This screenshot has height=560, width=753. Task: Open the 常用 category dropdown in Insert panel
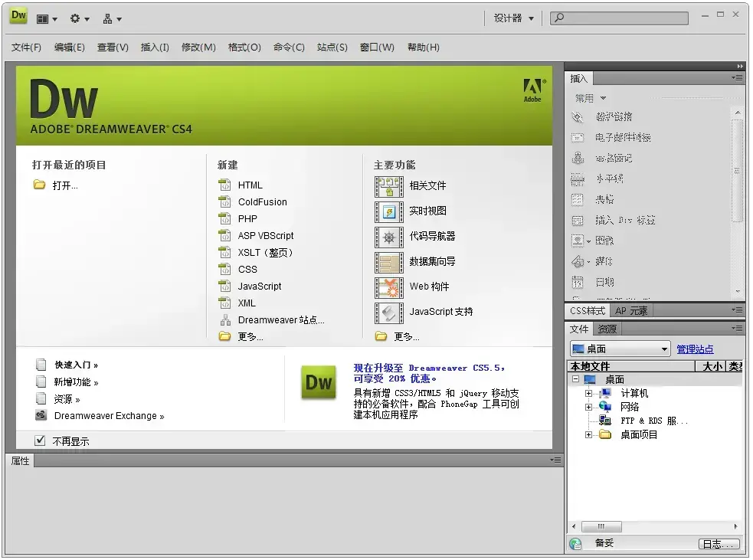pos(590,98)
